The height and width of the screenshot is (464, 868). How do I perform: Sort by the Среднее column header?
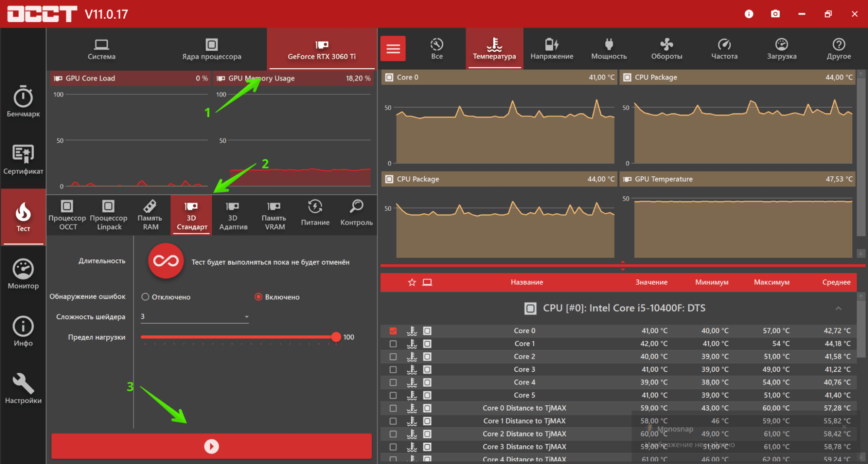coord(836,282)
